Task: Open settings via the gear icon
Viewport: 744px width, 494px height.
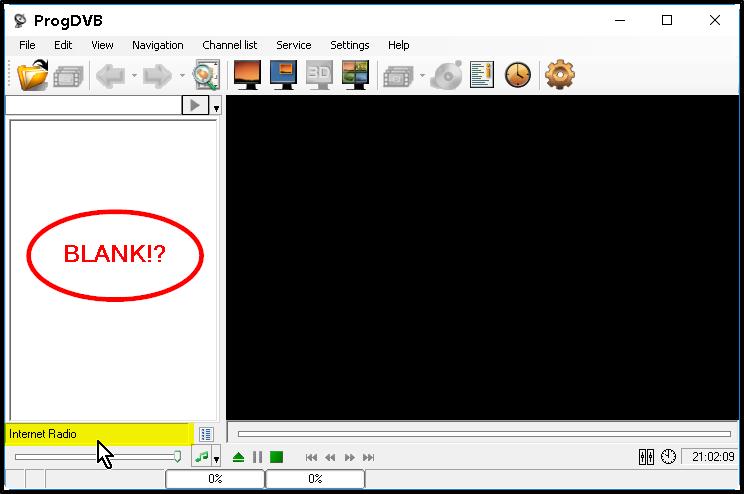Action: (559, 75)
